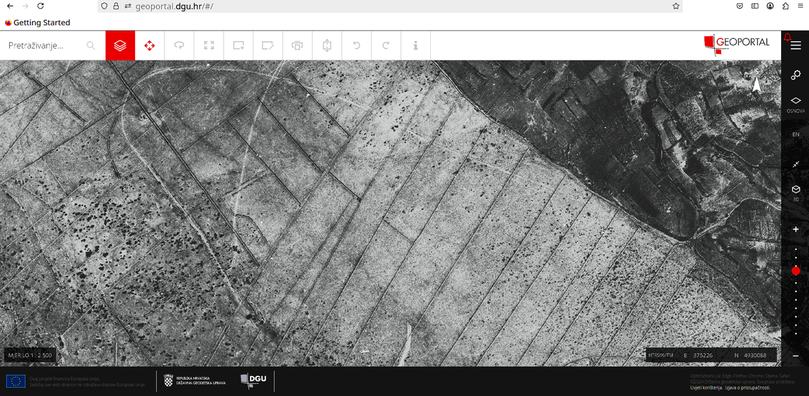Image resolution: width=809 pixels, height=396 pixels.
Task: Zoom out with the minus button
Action: pos(796,356)
